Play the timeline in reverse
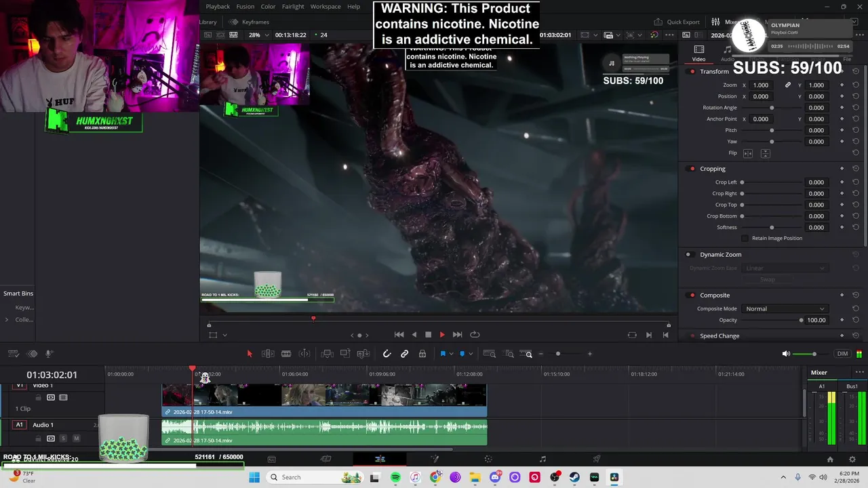Viewport: 868px width, 488px height. coord(414,335)
